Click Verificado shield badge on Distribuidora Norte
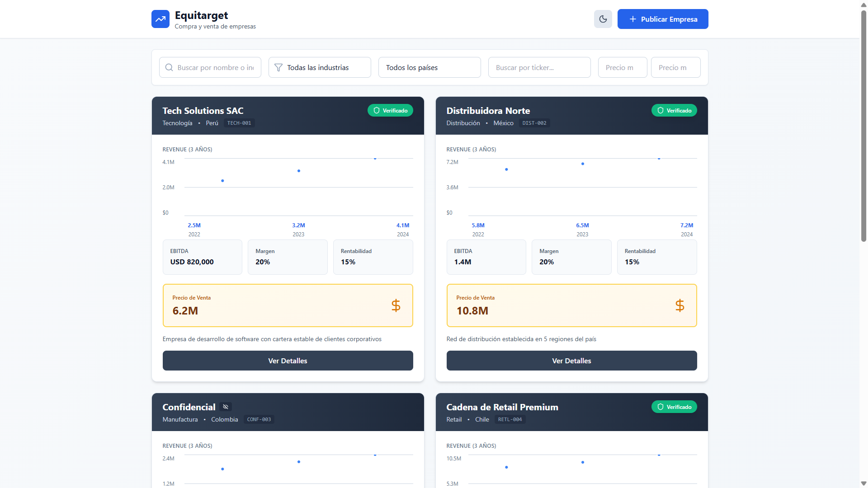The image size is (868, 488). 674,110
